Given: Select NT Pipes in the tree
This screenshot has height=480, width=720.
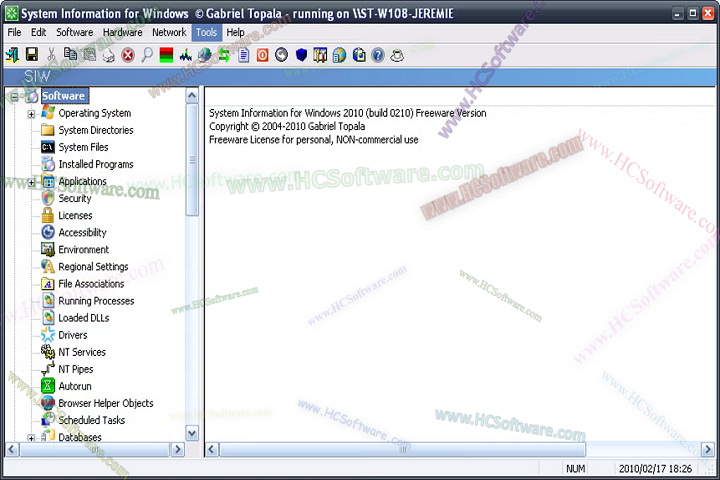Looking at the screenshot, I should point(75,369).
